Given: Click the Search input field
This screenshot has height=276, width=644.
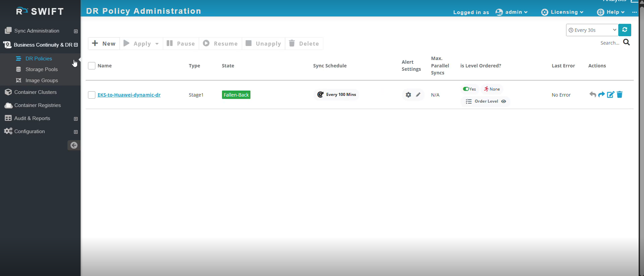Looking at the screenshot, I should click(610, 43).
